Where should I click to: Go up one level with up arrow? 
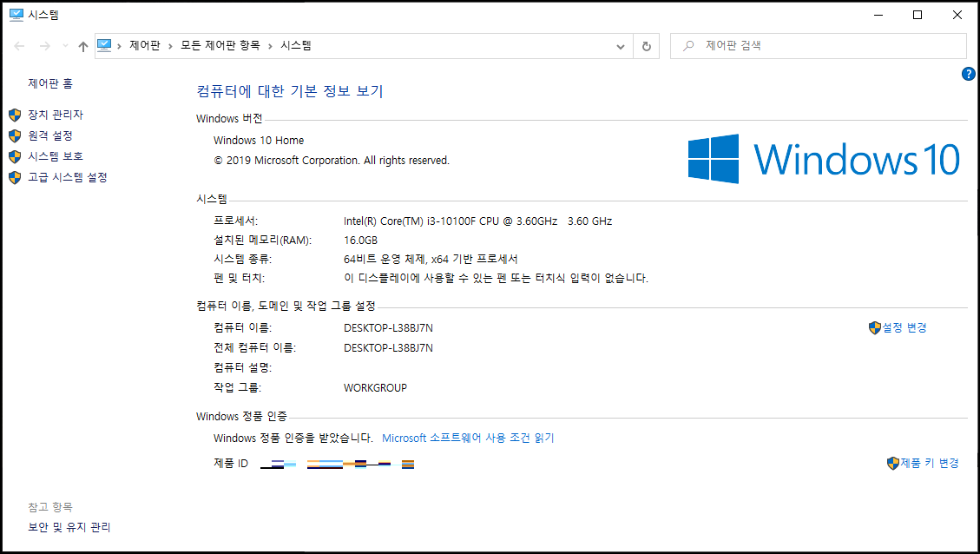[83, 46]
